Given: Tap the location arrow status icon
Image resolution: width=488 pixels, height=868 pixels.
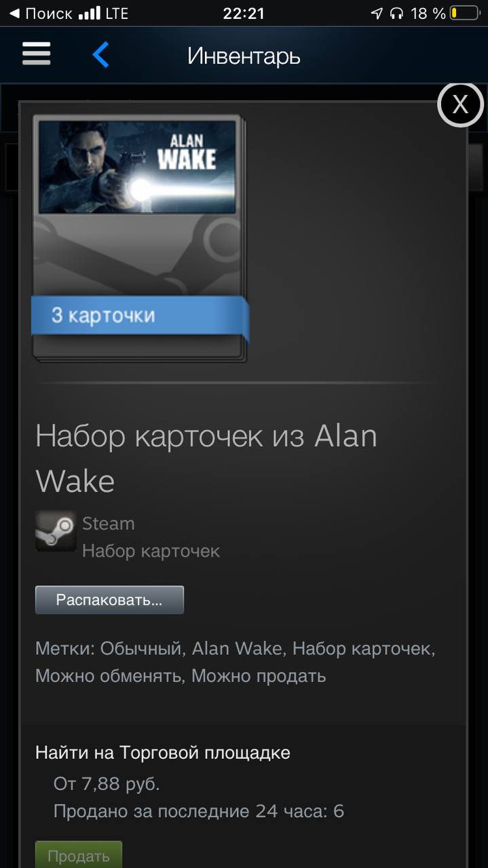Looking at the screenshot, I should click(x=377, y=13).
